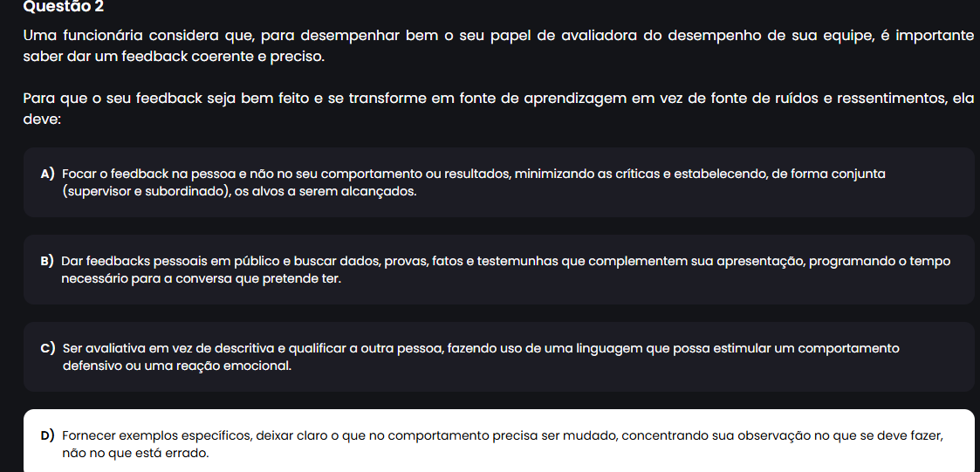Click the "D)" letter label
The image size is (980, 472).
[x=48, y=434]
